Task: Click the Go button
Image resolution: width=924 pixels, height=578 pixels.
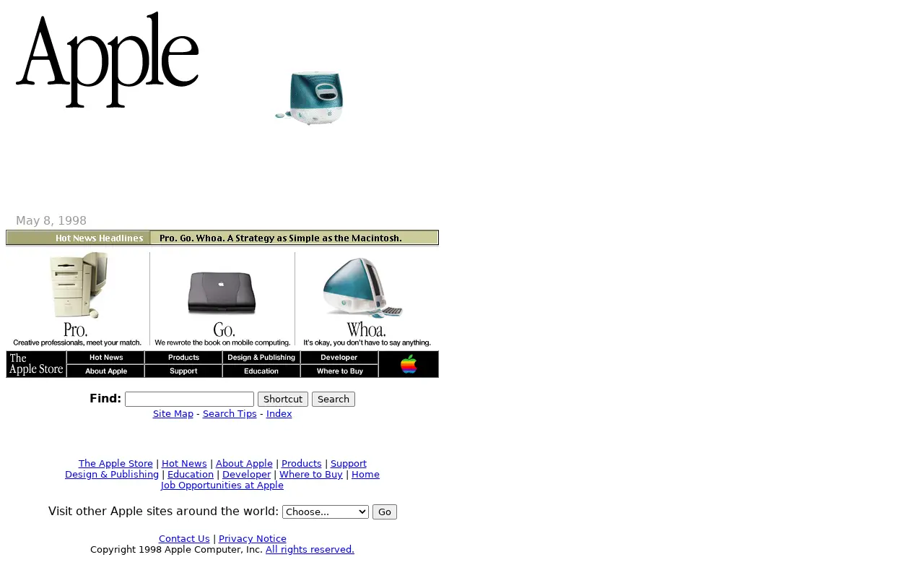Action: click(385, 512)
